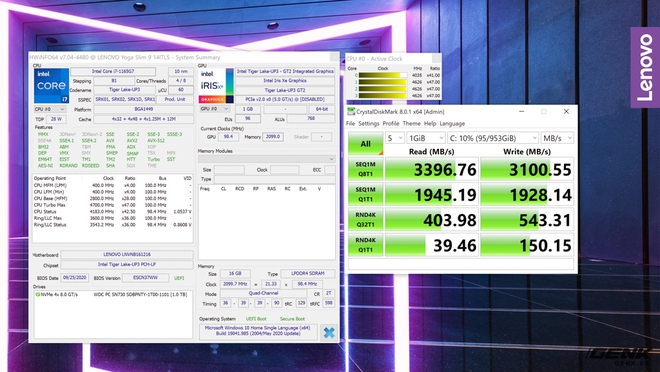
Task: Click the Intel Tiger Lake-UP3 PCH-LP chipset field
Action: 127,265
